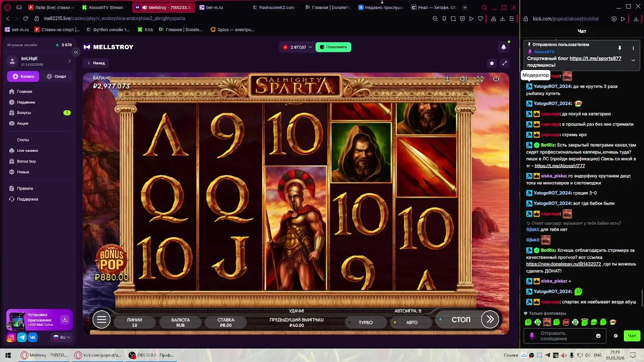This screenshot has width=644, height=362.
Task: Open the Instagram social icon
Action: 11,337
